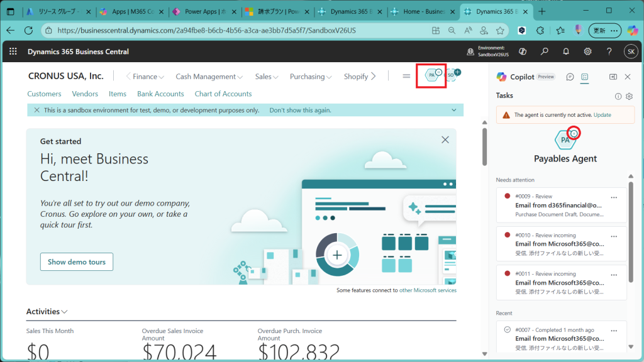Open more options for task #0009

614,197
